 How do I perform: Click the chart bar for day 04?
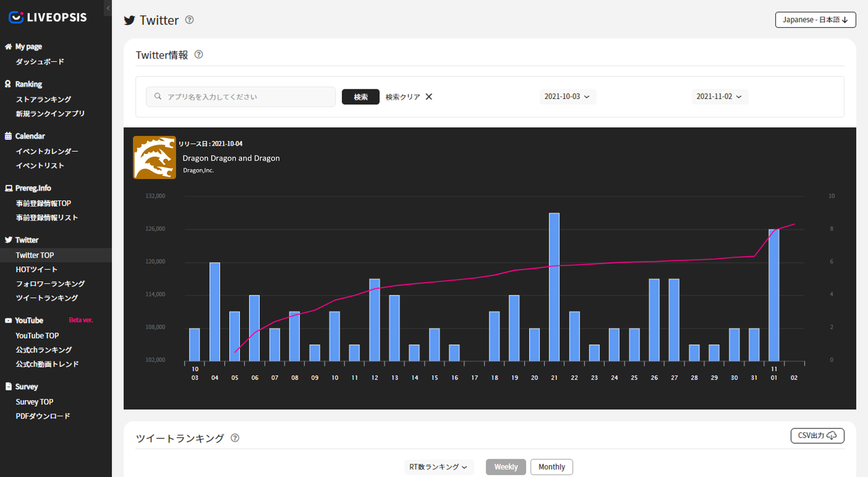pyautogui.click(x=215, y=311)
